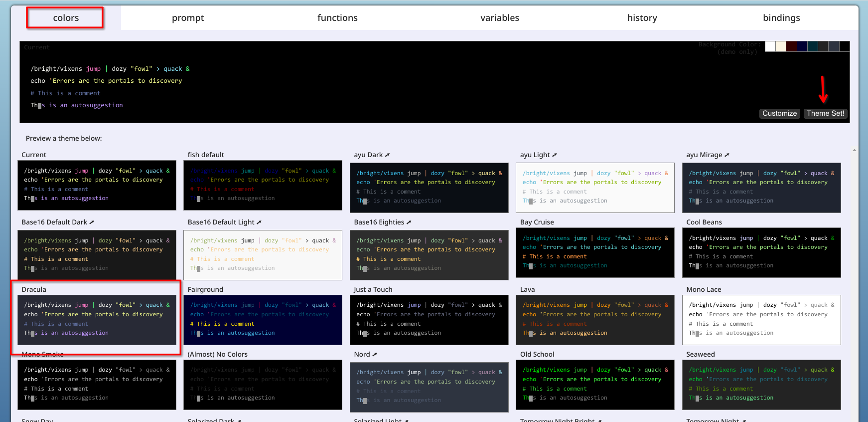Choose the navy blue background swatch
Image resolution: width=868 pixels, height=422 pixels.
pyautogui.click(x=802, y=46)
